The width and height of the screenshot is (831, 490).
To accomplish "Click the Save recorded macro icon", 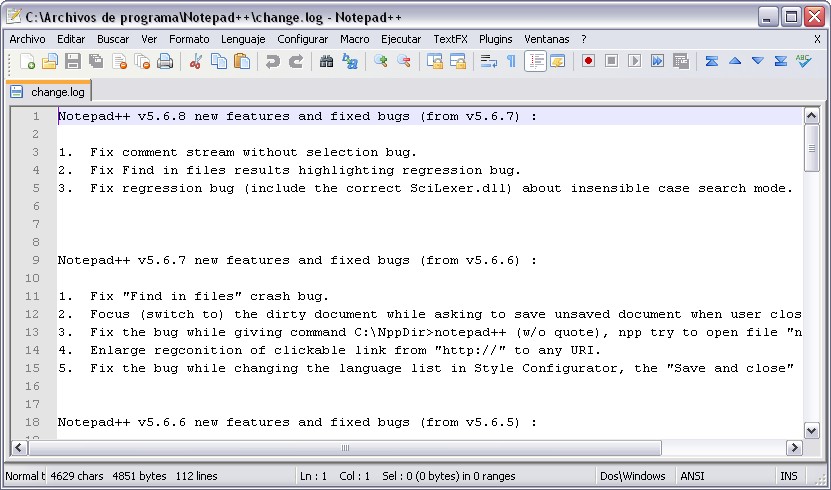I will [x=681, y=61].
